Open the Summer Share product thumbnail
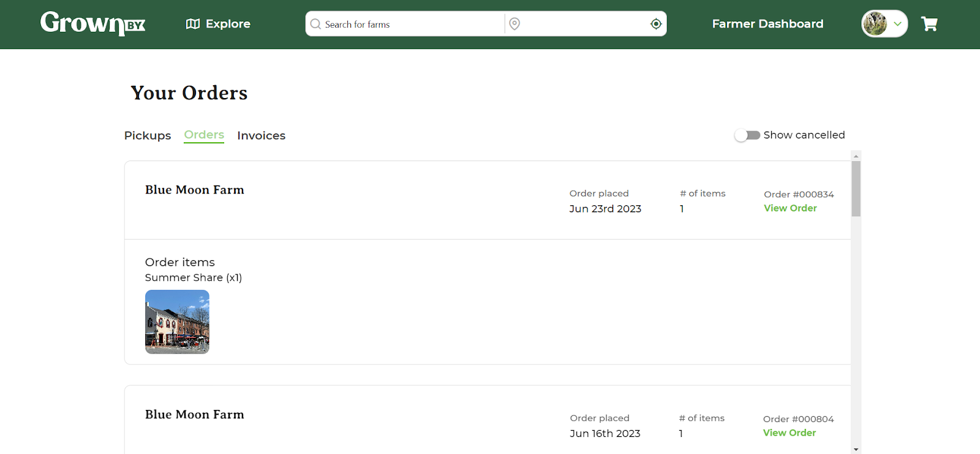 [x=177, y=322]
